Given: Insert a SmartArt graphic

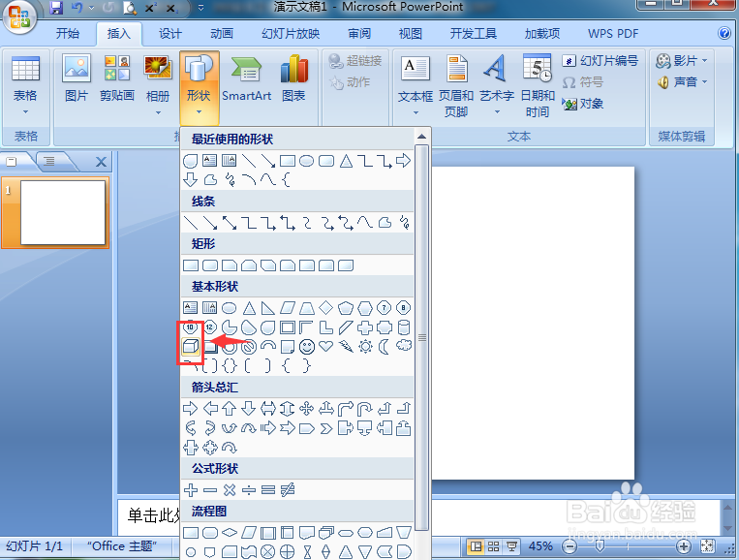Looking at the screenshot, I should coord(246,79).
